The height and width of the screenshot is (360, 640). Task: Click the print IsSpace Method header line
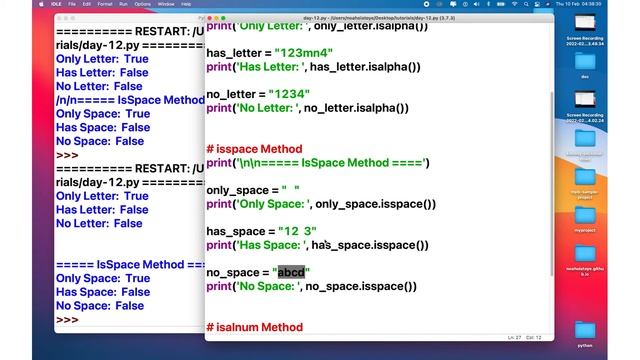point(318,163)
